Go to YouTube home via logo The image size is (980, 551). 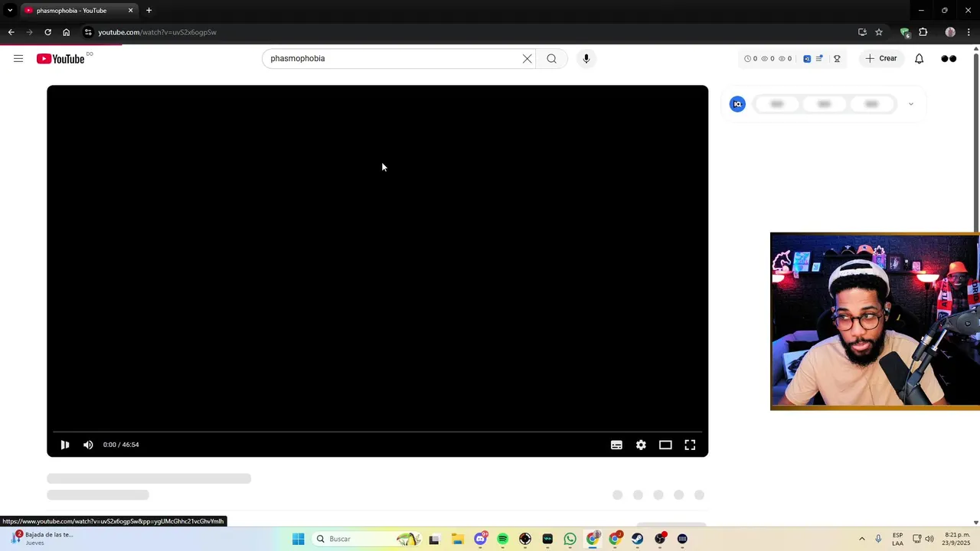(60, 59)
